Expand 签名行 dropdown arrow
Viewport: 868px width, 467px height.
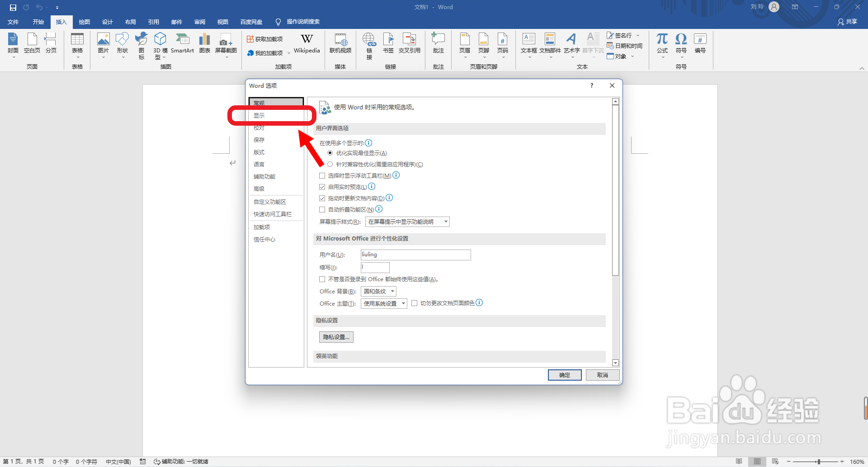coord(638,36)
